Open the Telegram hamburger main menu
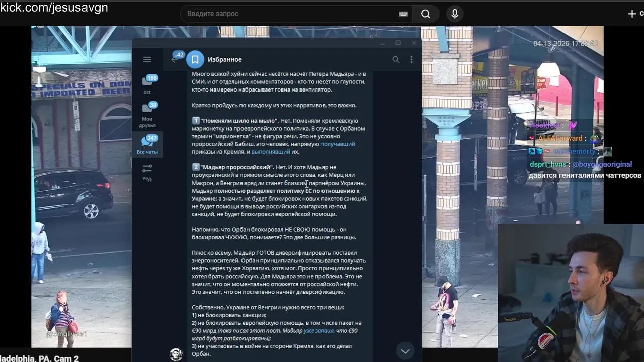The height and width of the screenshot is (362, 644). point(147,59)
